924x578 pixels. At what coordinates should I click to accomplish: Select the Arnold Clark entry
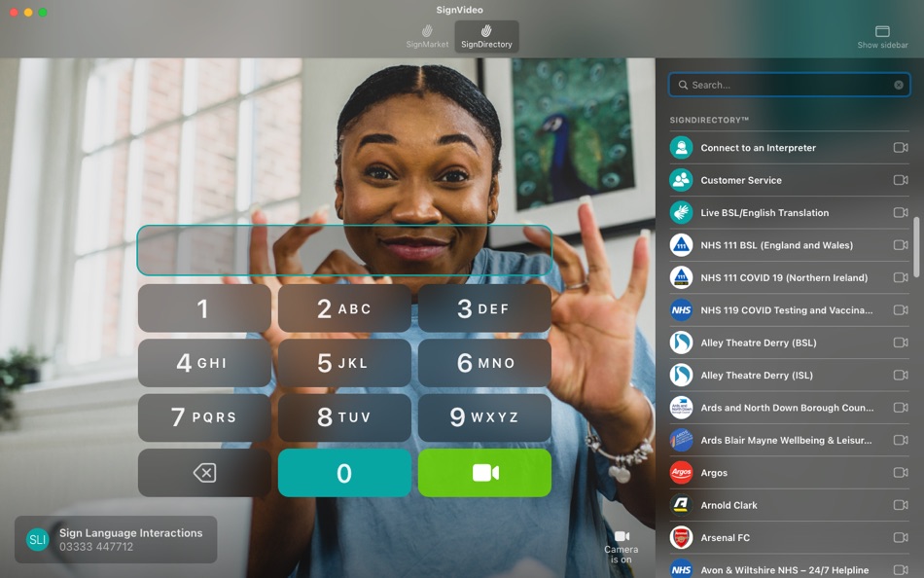coord(789,505)
